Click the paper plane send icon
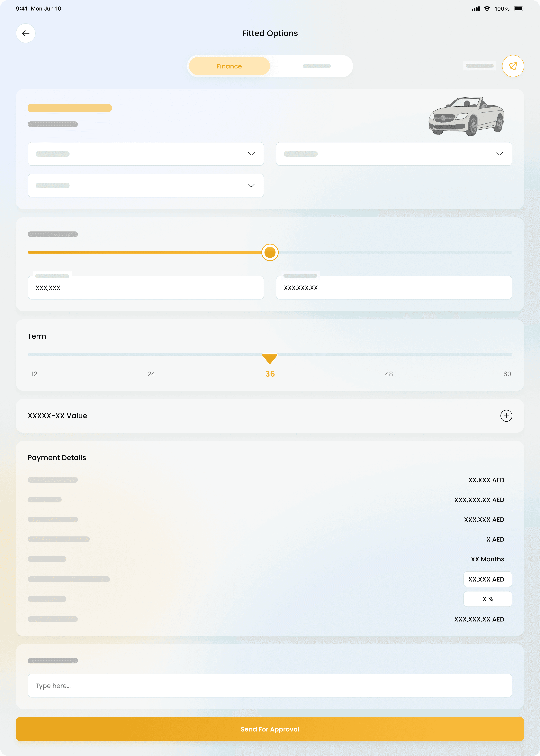This screenshot has width=540, height=756. [513, 66]
